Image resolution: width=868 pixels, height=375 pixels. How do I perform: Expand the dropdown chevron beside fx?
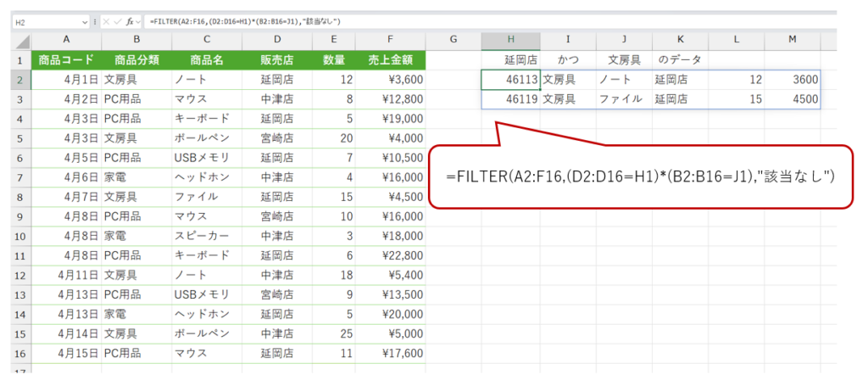(137, 21)
